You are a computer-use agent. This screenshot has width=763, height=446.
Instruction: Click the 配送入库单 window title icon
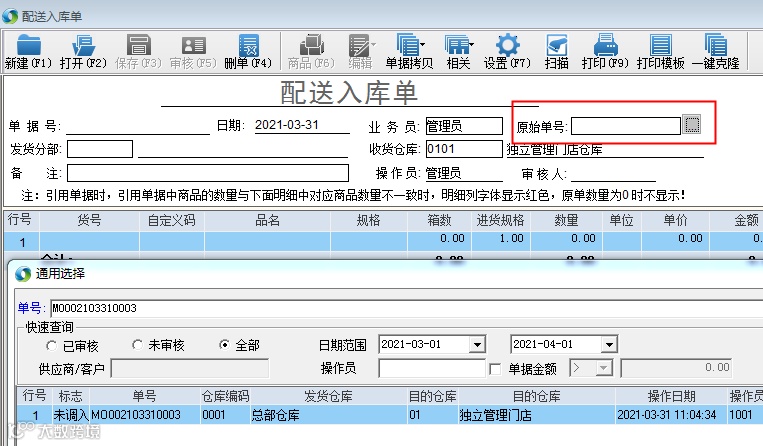pos(10,16)
